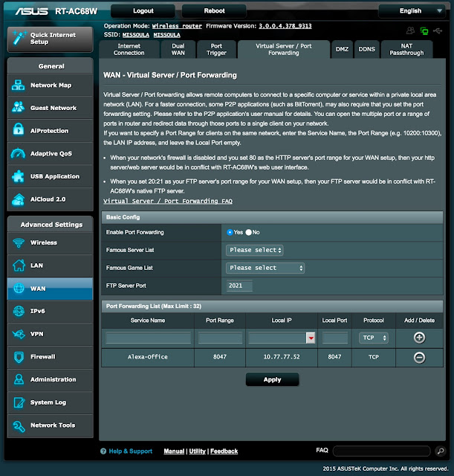Open VPN settings
The image size is (454, 476).
tap(50, 334)
